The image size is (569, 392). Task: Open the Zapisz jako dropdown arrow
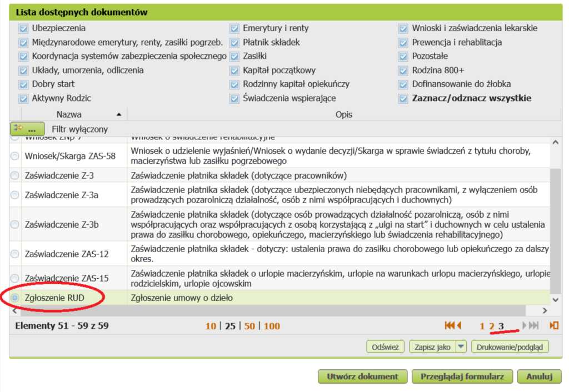click(460, 347)
